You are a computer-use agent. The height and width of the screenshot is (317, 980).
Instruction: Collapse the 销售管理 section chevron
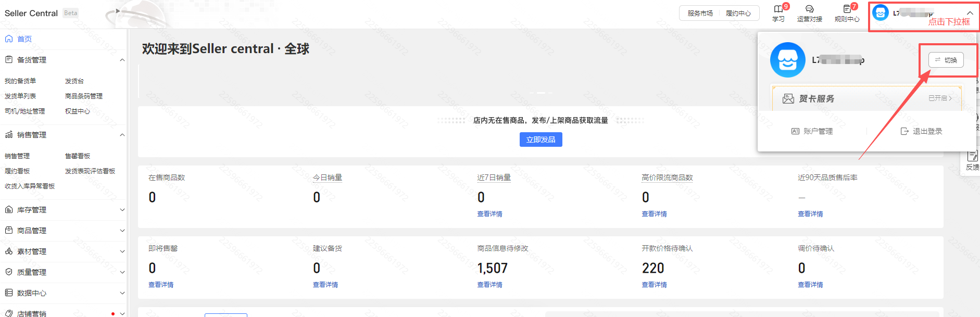[x=122, y=135]
